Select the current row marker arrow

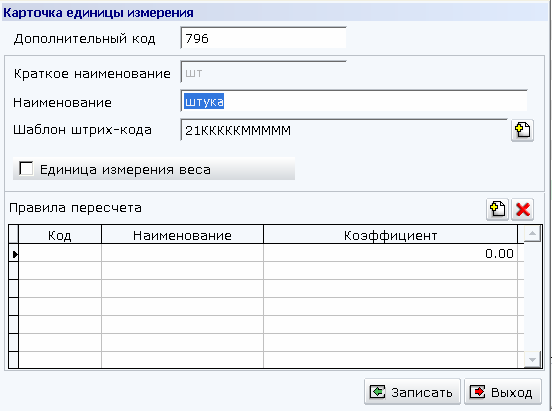(14, 254)
